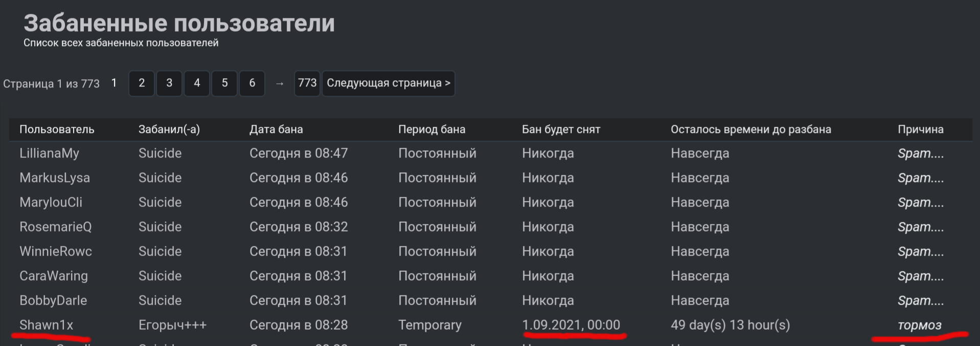
Task: Open MarkusLysa user profile
Action: point(55,178)
